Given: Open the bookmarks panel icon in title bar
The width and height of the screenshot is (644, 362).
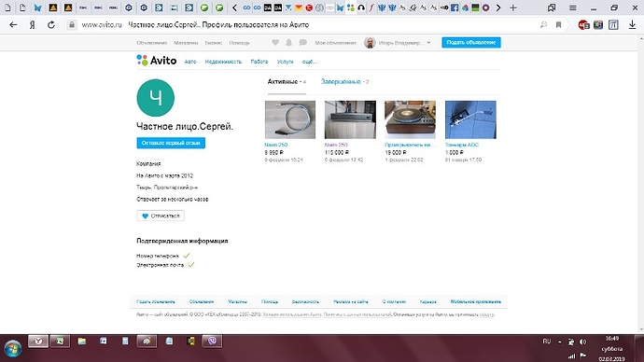Looking at the screenshot, I should (552, 7).
